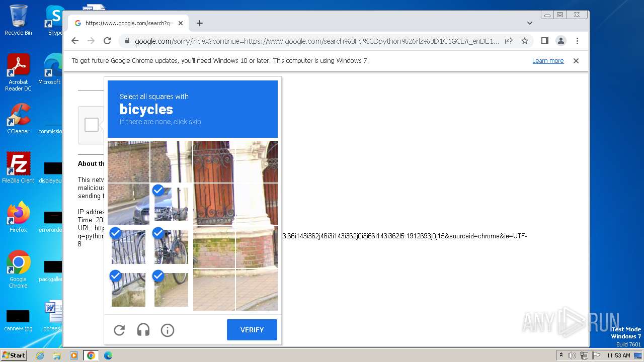Open Skype desktop shortcut
This screenshot has height=362, width=644.
coord(54,20)
